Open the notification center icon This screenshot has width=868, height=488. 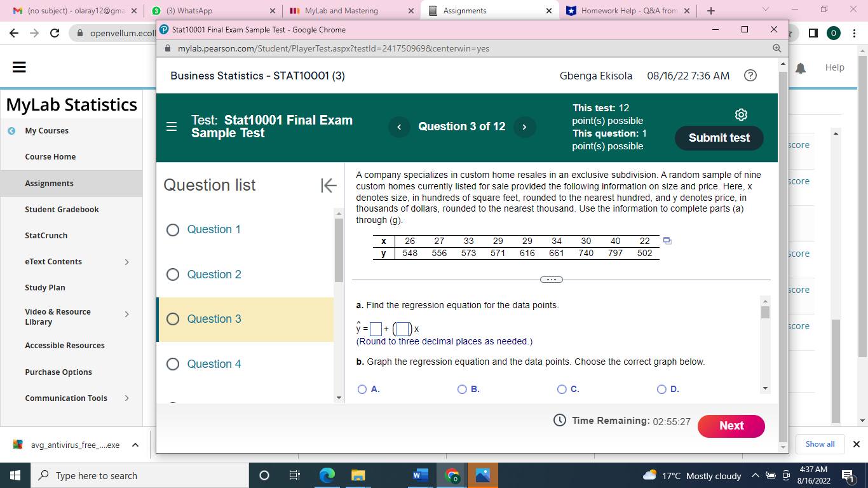click(848, 475)
